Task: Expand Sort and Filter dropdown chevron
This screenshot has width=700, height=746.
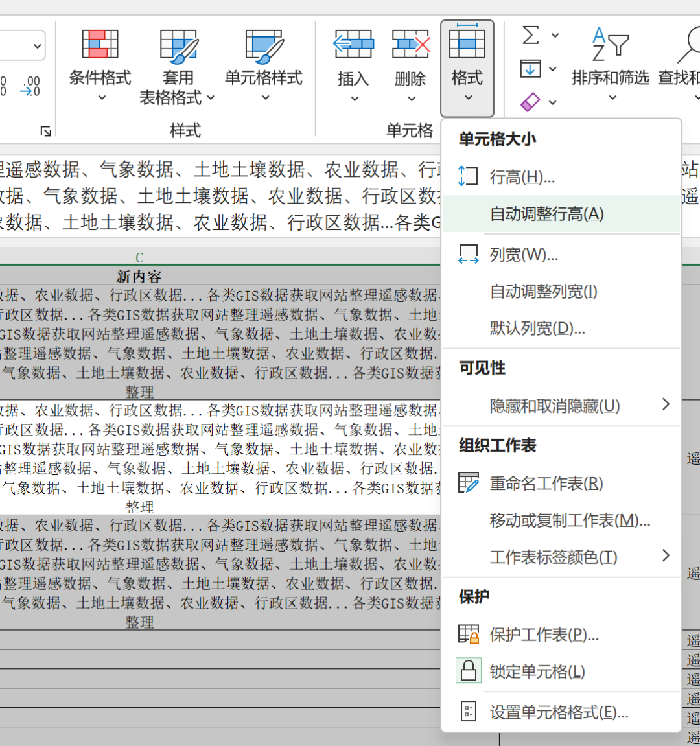Action: [613, 97]
